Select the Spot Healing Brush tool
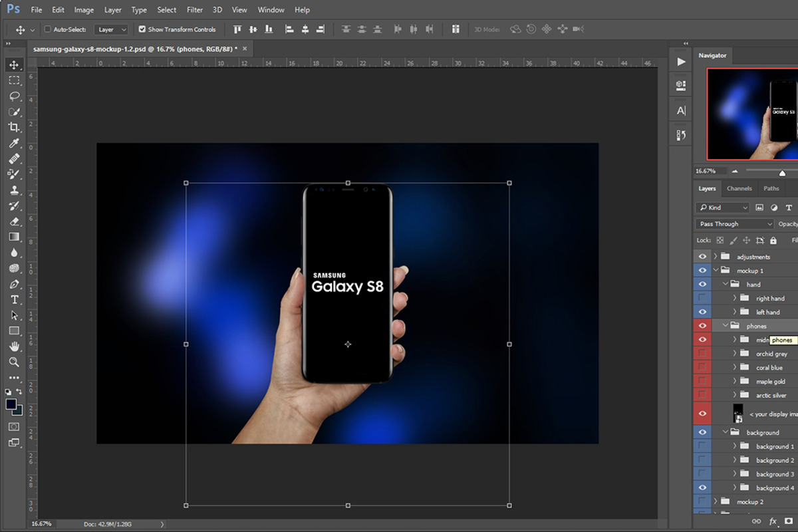The image size is (798, 532). point(14,158)
